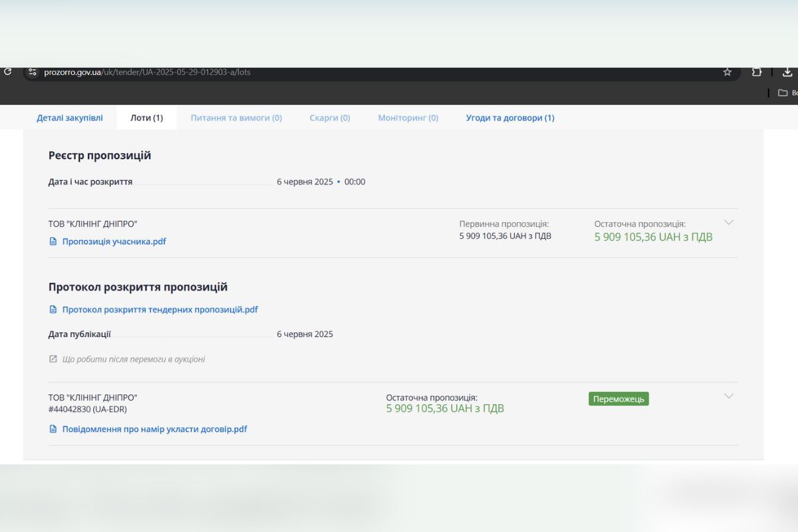Open site information icon in address bar
The width and height of the screenshot is (798, 532).
point(33,72)
